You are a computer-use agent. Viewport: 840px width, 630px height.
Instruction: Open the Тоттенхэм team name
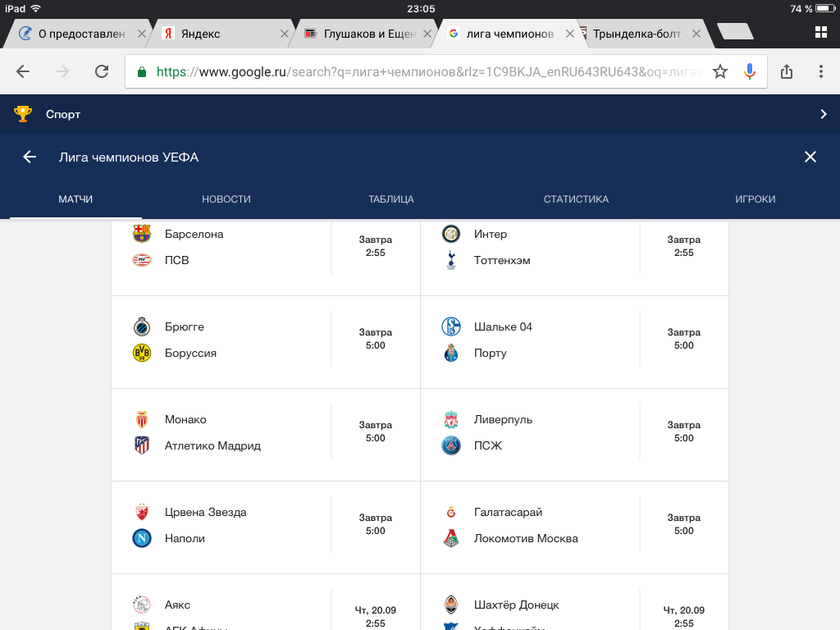(502, 260)
